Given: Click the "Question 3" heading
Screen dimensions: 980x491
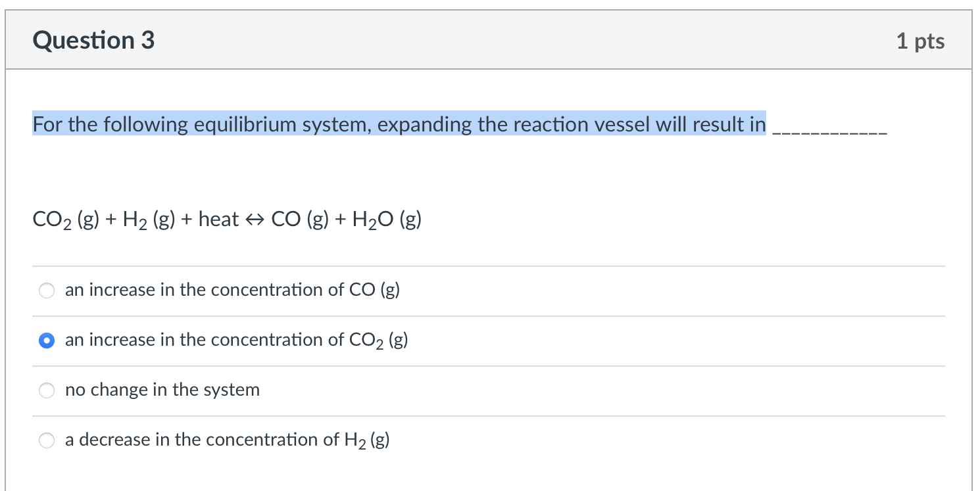Looking at the screenshot, I should point(94,41).
